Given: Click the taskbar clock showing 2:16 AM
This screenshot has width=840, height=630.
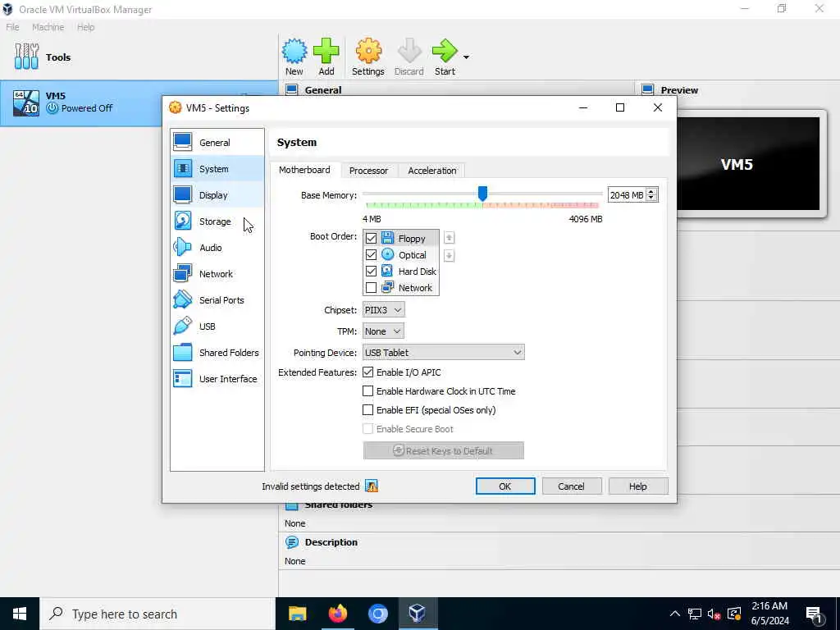Looking at the screenshot, I should (769, 614).
